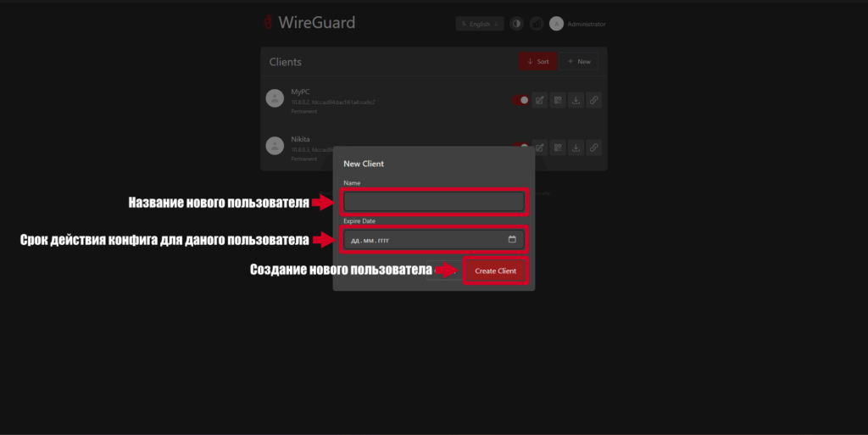
Task: Copy one-time link for Nikita client
Action: 593,148
